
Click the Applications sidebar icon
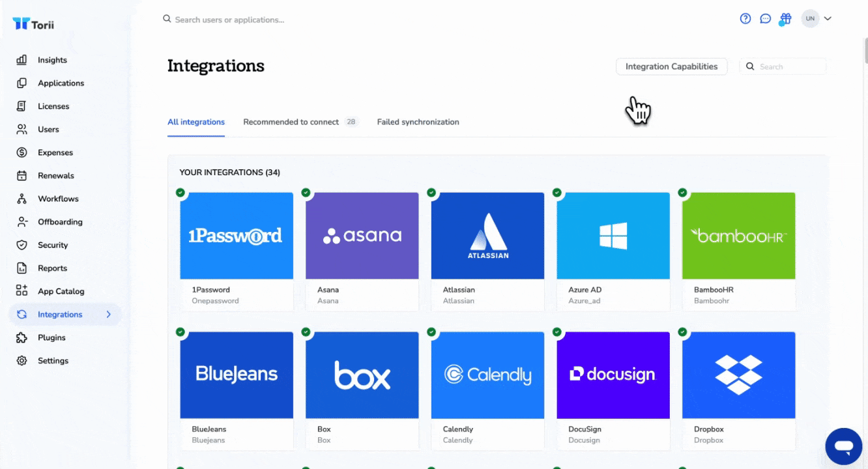coord(22,83)
